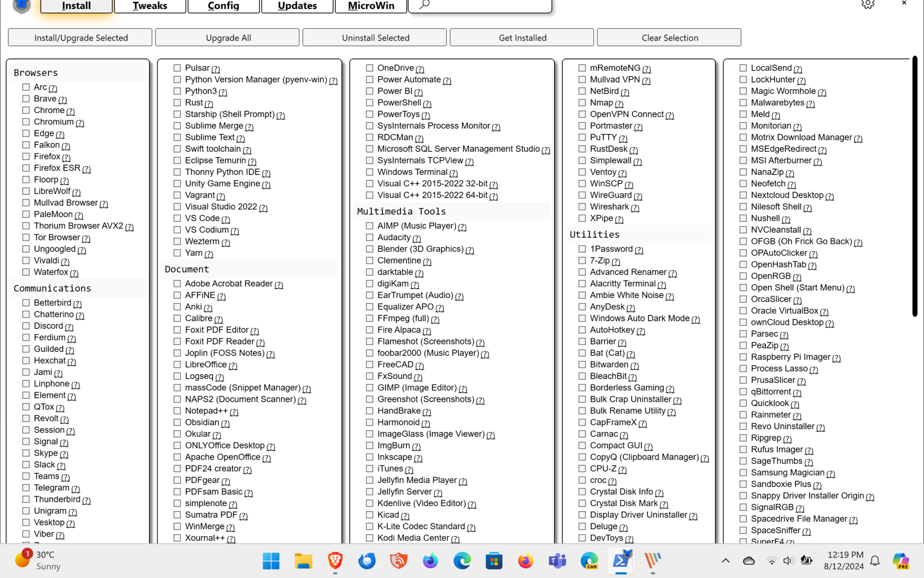Viewport: 924px width, 578px height.
Task: Check the Brave browser checkbox
Action: 26,99
